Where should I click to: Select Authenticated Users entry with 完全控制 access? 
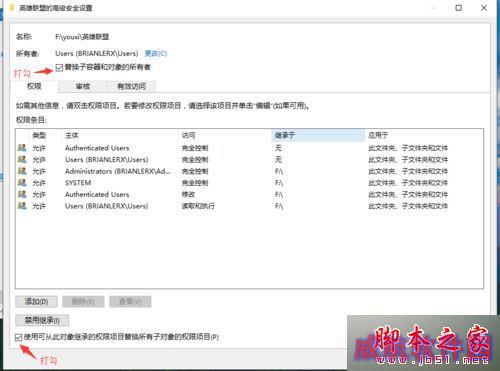coord(249,148)
